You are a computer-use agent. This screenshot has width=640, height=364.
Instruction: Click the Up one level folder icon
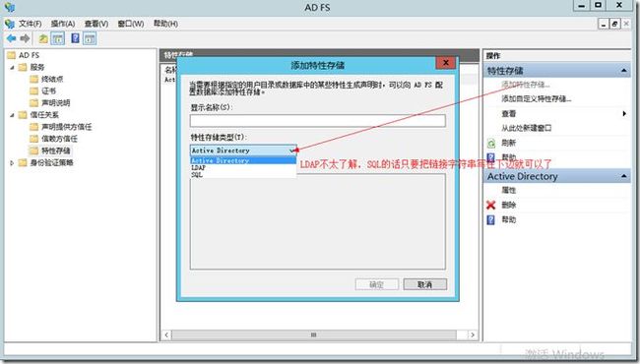[x=43, y=38]
